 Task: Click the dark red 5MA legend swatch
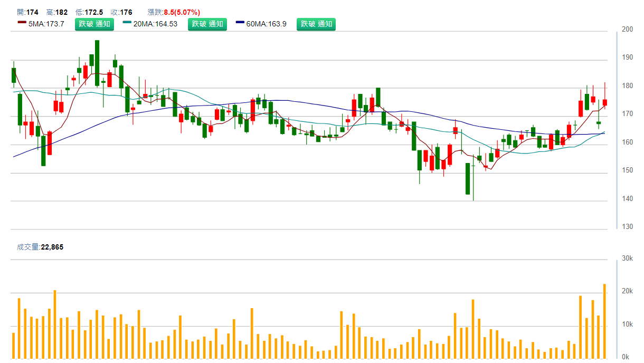[22, 23]
